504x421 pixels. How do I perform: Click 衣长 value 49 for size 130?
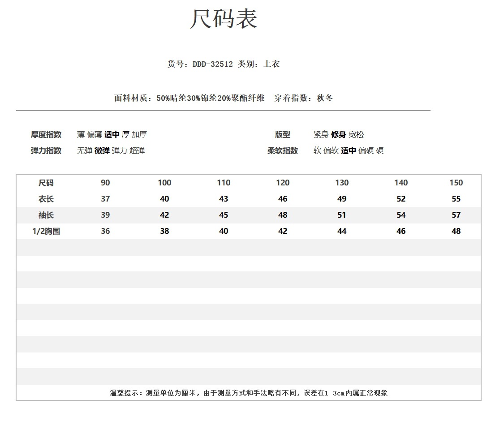tap(342, 199)
